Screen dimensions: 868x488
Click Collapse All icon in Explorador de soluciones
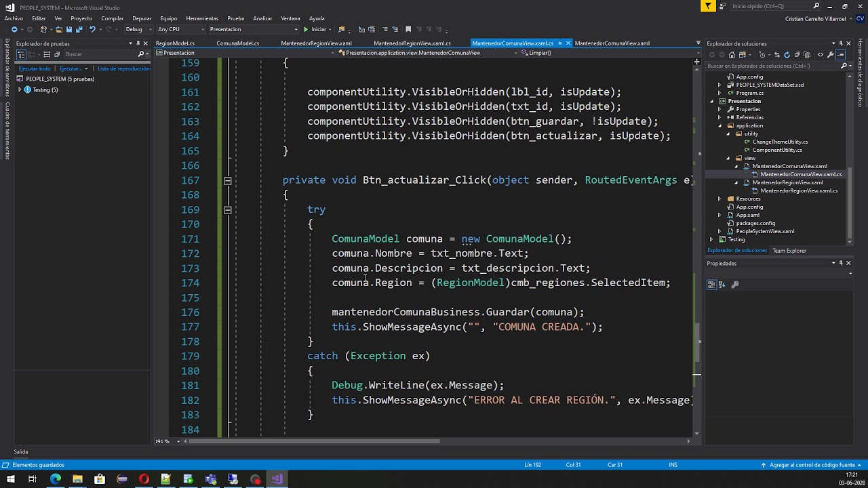point(797,55)
